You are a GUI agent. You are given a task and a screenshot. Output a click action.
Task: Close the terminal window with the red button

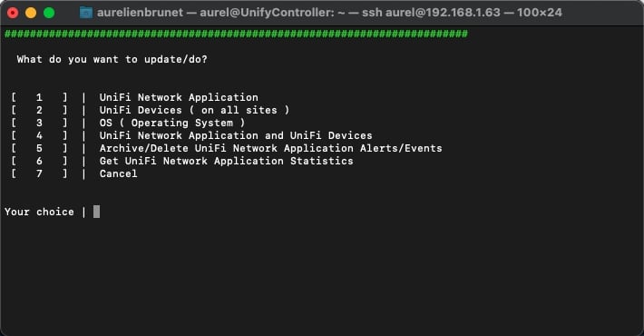pos(13,13)
